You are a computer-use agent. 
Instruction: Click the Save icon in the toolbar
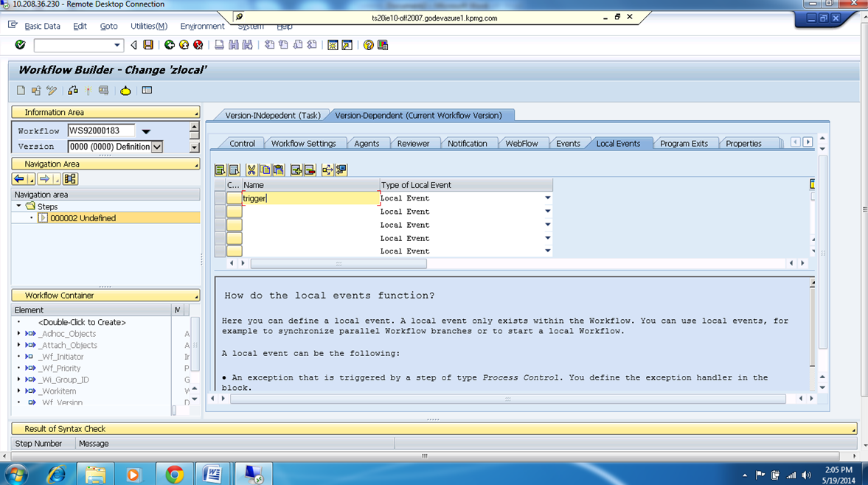tap(148, 45)
